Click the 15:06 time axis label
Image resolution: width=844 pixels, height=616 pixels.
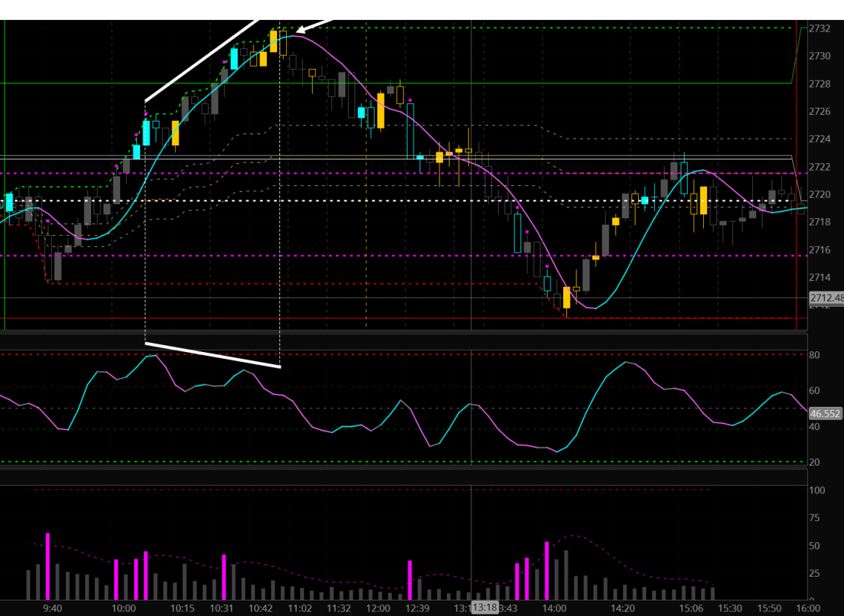point(691,608)
